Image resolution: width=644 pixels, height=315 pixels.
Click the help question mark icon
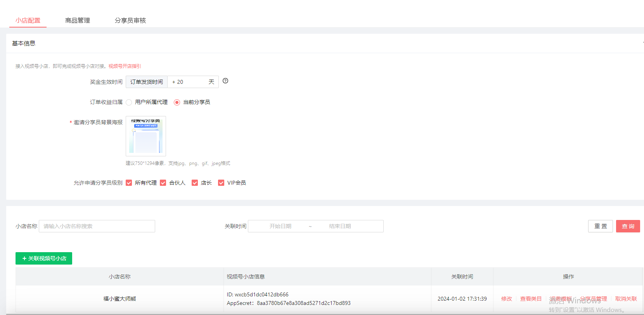point(225,81)
